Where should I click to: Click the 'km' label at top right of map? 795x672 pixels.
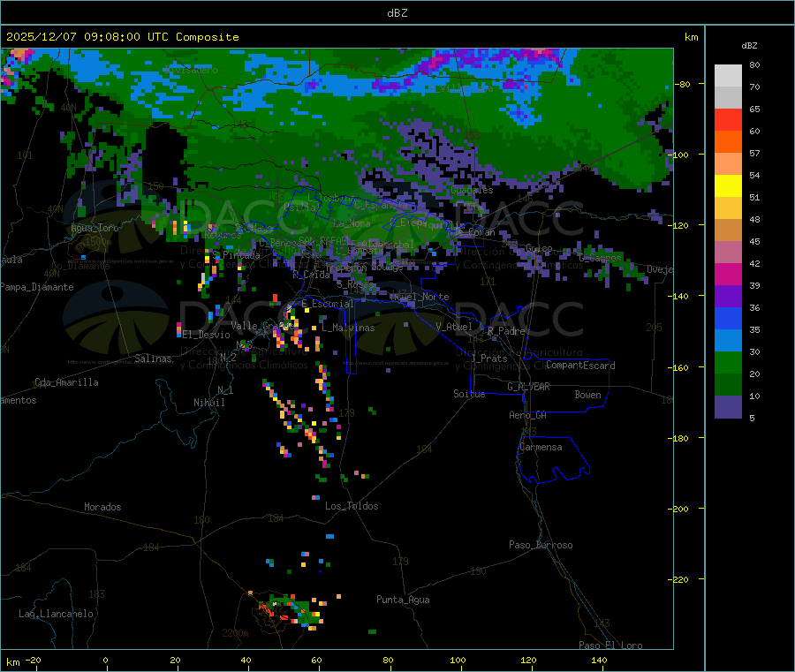(691, 37)
